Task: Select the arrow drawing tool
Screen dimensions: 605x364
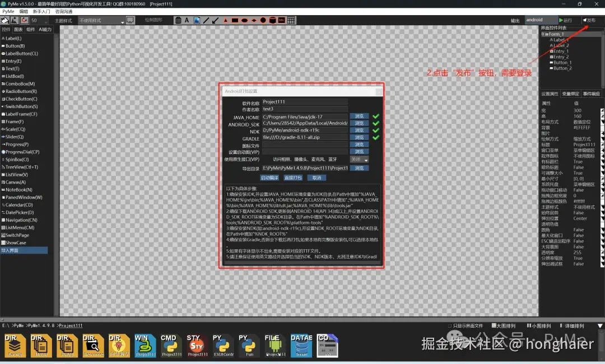Action: [x=215, y=20]
